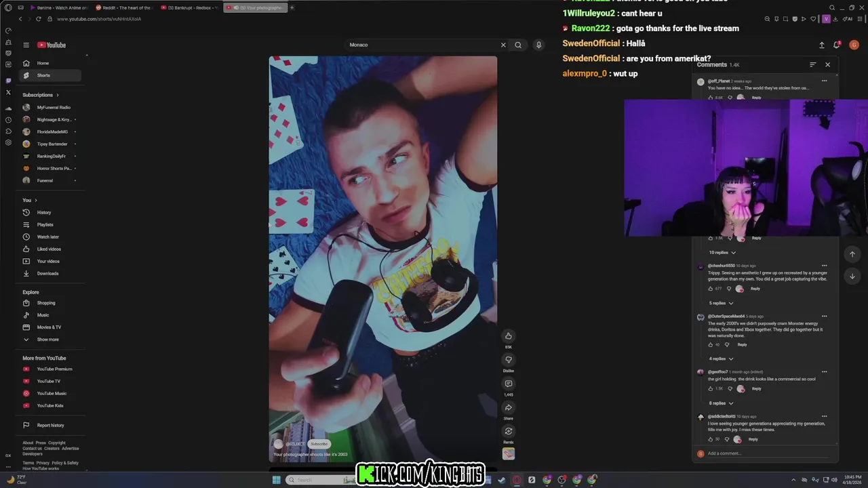The image size is (868, 488).
Task: Open Home in the YouTube sidebar
Action: (x=51, y=63)
